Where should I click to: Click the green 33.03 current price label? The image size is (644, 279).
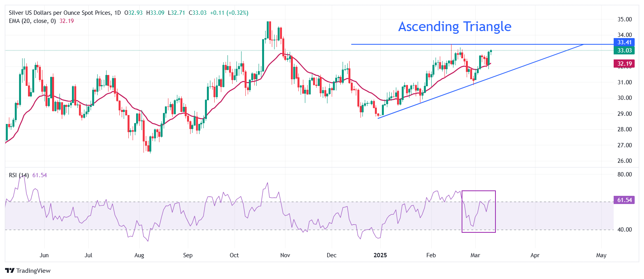coord(624,51)
